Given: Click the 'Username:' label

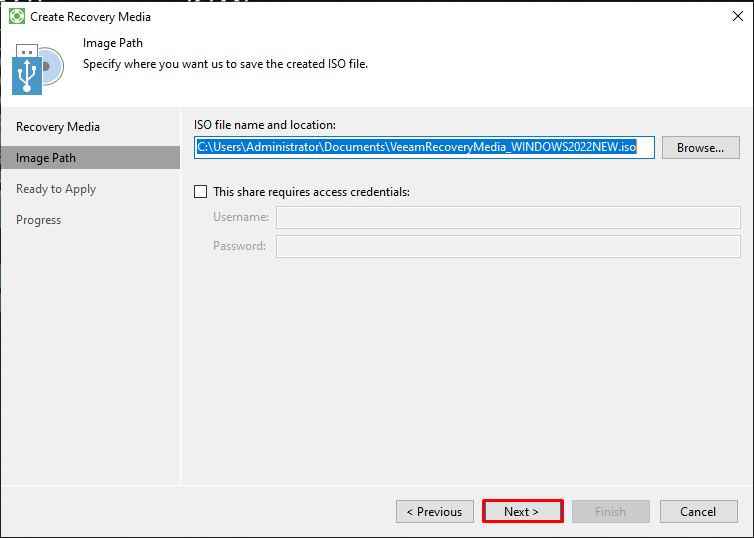Looking at the screenshot, I should click(241, 217).
